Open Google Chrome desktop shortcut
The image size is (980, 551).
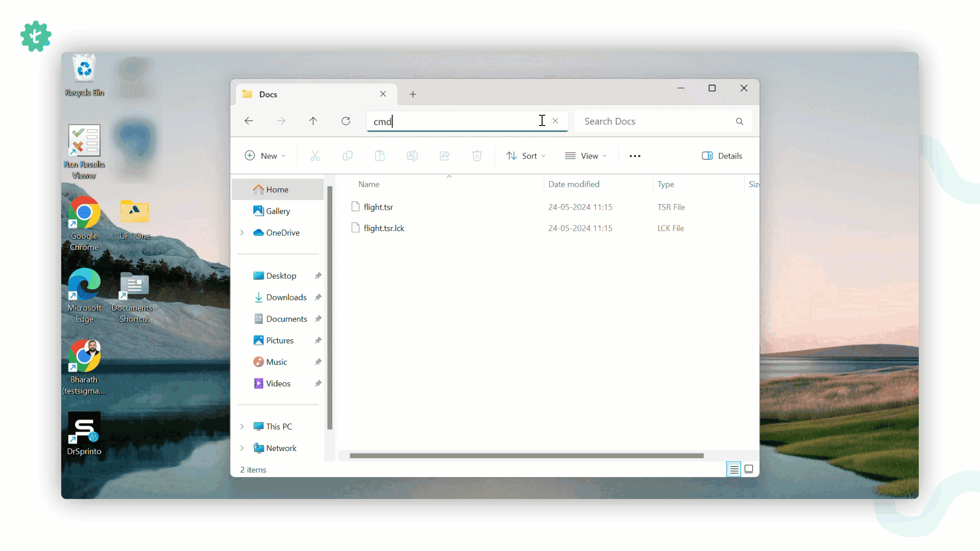click(84, 223)
